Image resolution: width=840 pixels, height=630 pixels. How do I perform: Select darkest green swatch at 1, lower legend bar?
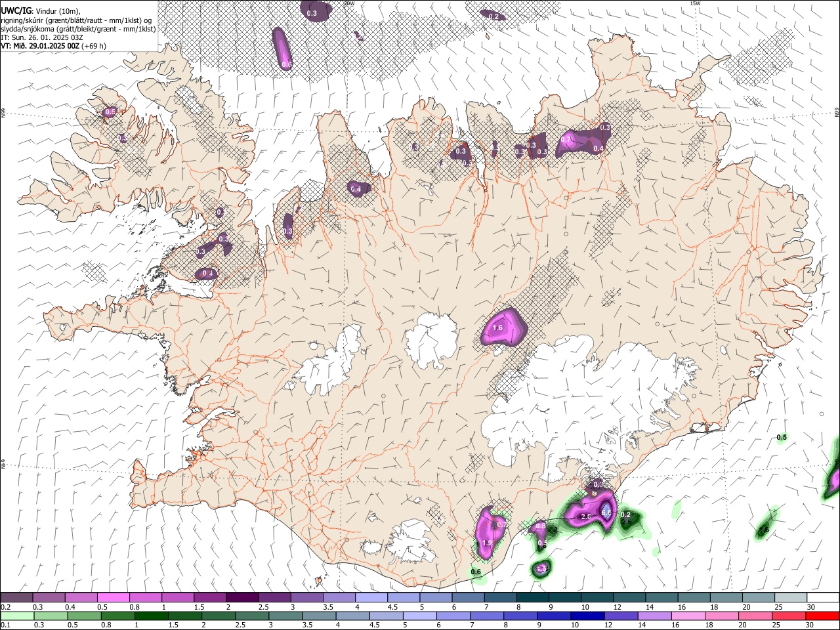[x=151, y=616]
